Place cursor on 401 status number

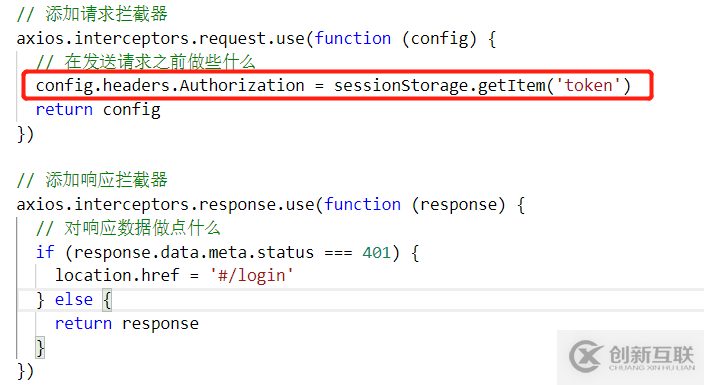click(x=377, y=252)
